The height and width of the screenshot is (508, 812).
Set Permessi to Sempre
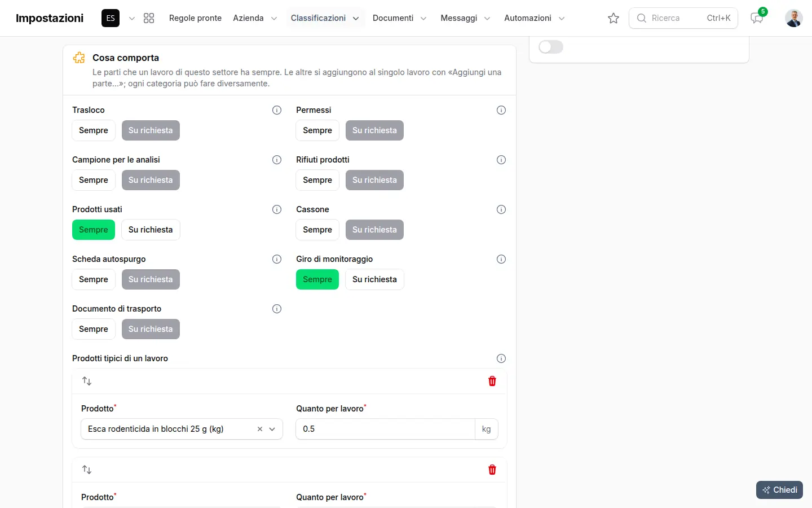coord(317,130)
